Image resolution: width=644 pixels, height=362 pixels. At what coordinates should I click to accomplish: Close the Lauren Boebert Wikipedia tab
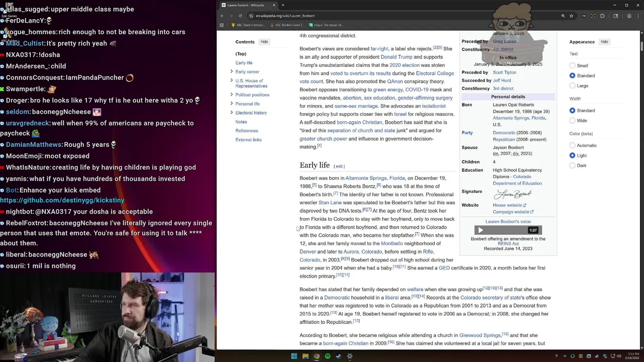[x=274, y=5]
